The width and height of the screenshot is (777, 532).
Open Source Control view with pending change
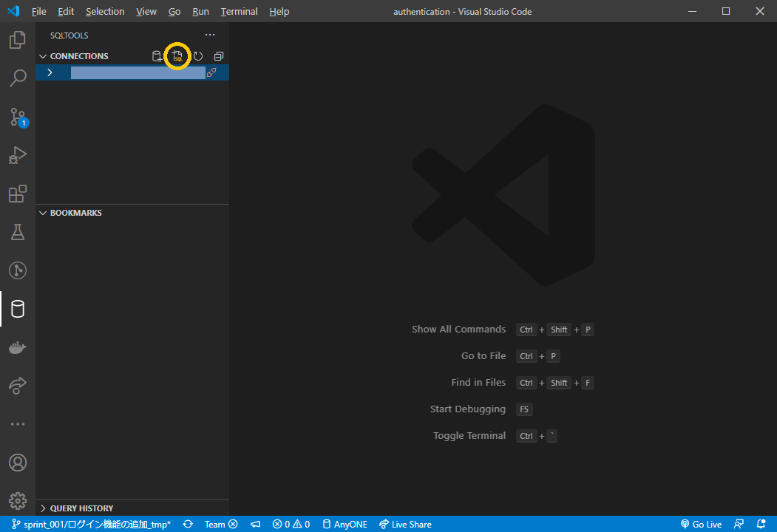click(x=17, y=116)
